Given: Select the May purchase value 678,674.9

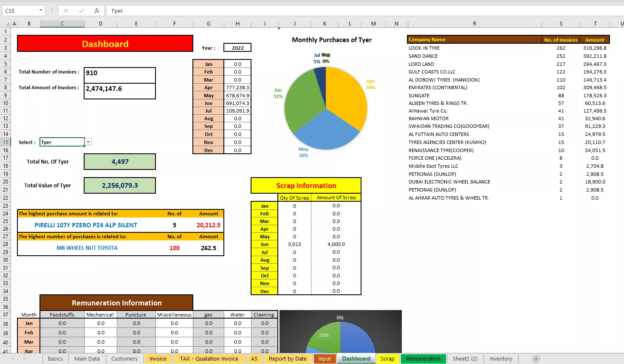Looking at the screenshot, I should point(237,96).
